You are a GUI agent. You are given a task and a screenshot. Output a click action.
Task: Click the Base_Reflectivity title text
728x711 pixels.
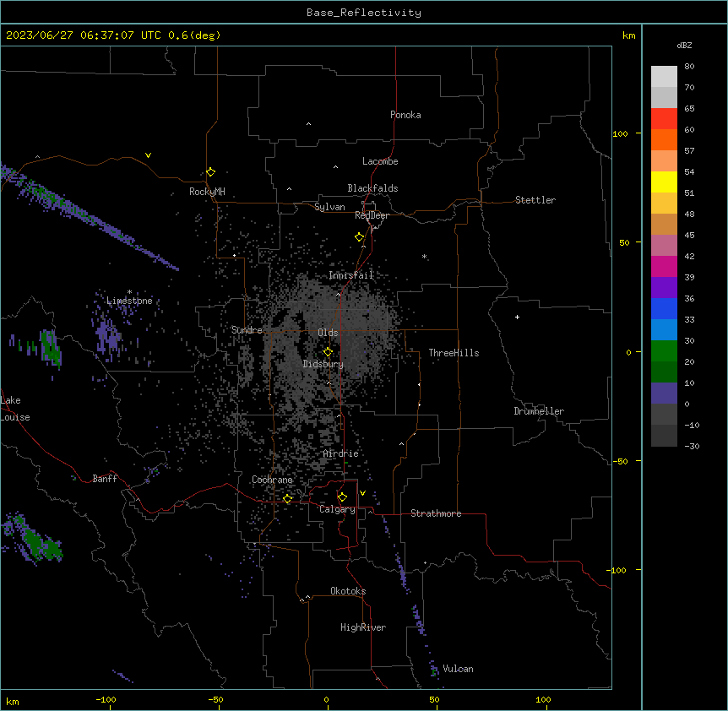pos(364,13)
